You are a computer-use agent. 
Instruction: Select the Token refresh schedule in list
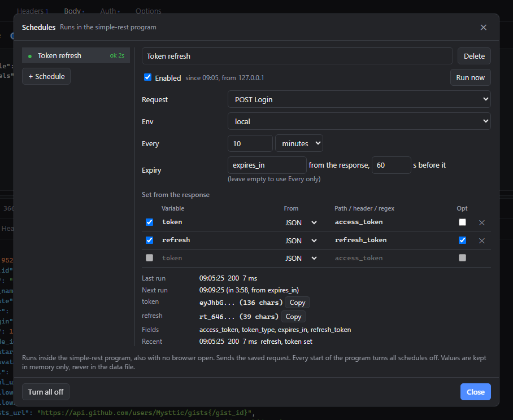(x=76, y=55)
